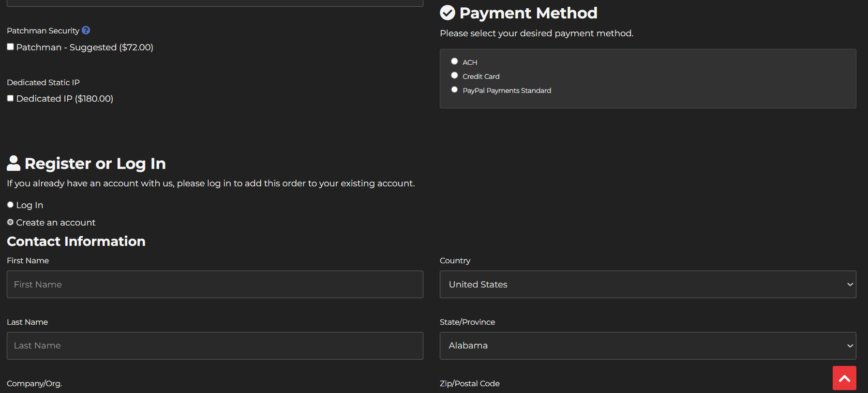Click the Patchman Security label text
This screenshot has height=393, width=868.
(43, 30)
